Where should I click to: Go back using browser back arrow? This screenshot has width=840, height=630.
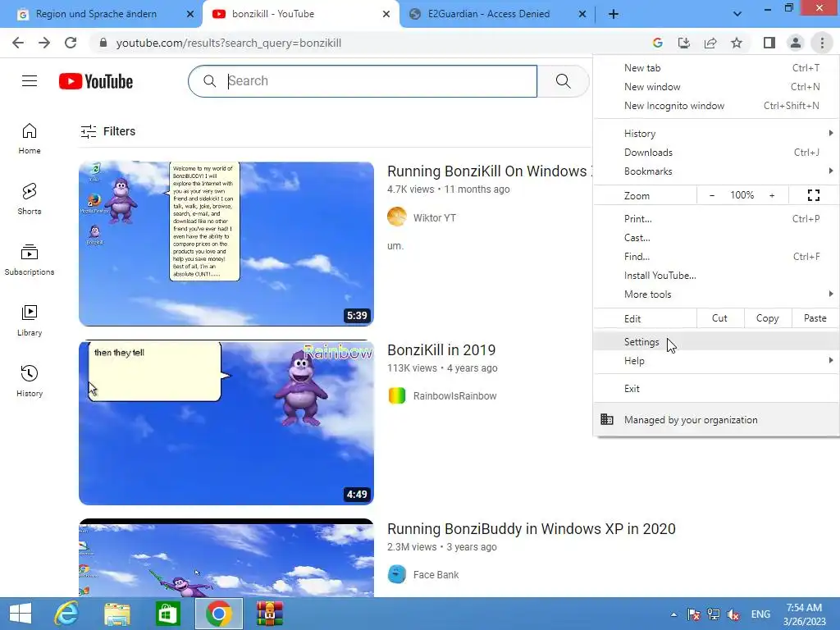click(x=18, y=43)
